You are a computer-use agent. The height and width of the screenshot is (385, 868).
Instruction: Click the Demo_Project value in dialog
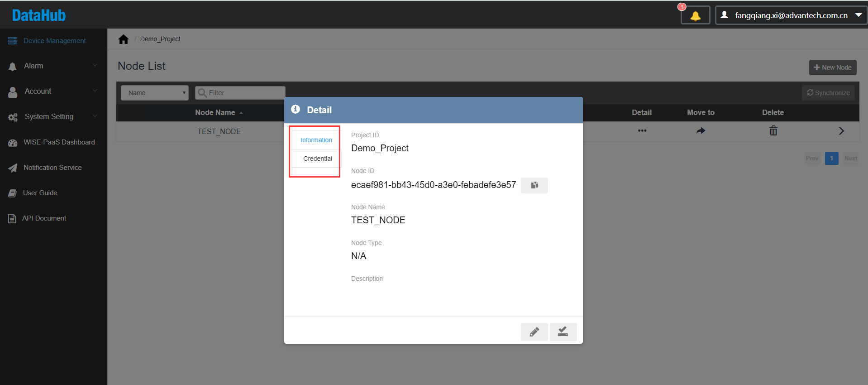(x=380, y=149)
